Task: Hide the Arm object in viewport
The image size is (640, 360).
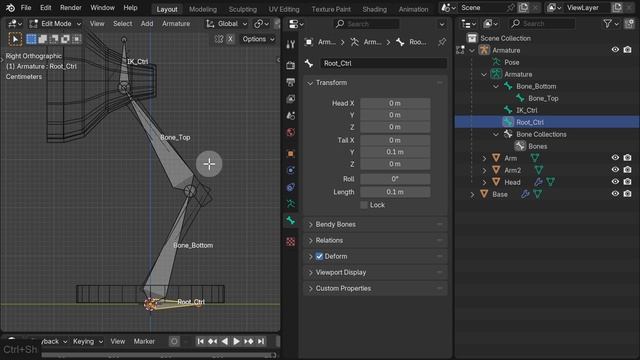Action: 615,158
